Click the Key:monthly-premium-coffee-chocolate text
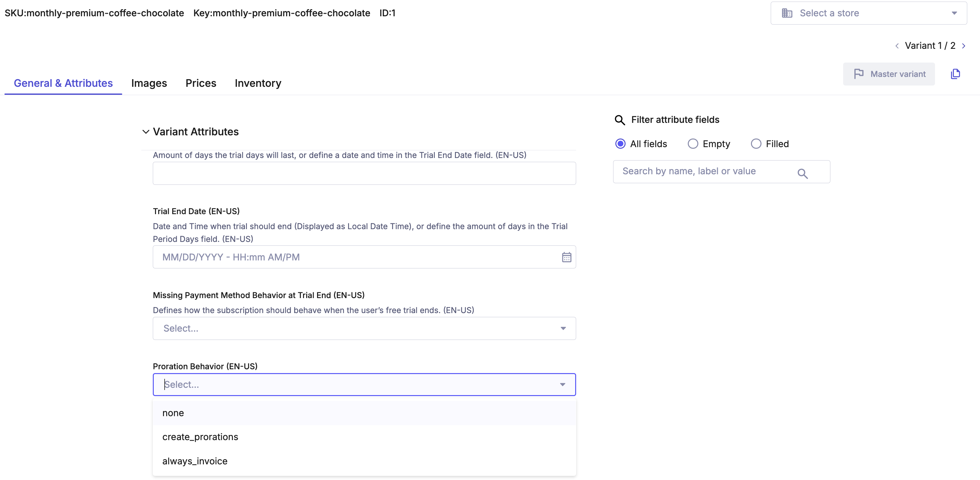The width and height of the screenshot is (980, 480). tap(281, 13)
